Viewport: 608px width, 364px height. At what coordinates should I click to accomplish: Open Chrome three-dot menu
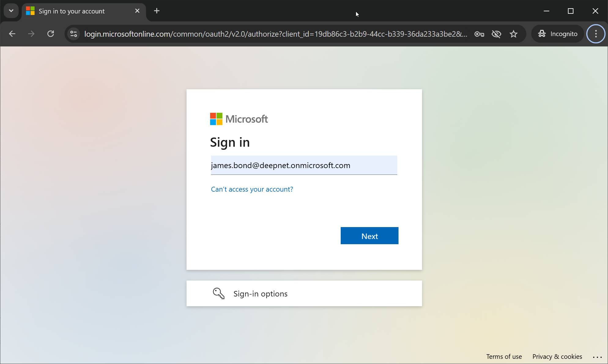(x=596, y=34)
